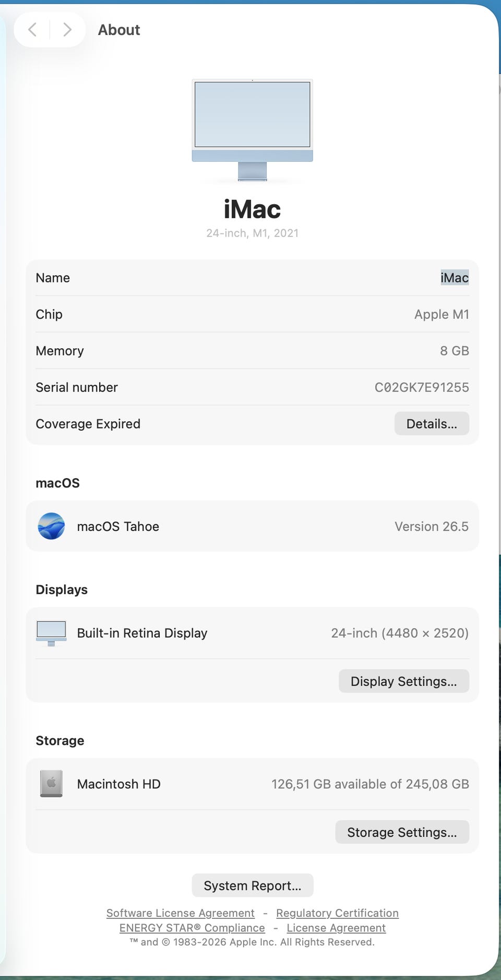Edit the Name field showing iMac

pos(455,278)
